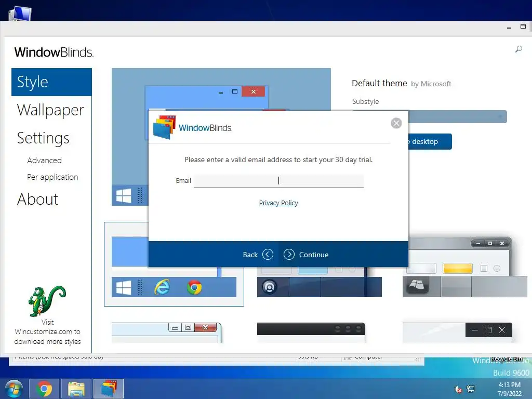The height and width of the screenshot is (399, 532).
Task: Click the Back button in the dialog
Action: 258,255
